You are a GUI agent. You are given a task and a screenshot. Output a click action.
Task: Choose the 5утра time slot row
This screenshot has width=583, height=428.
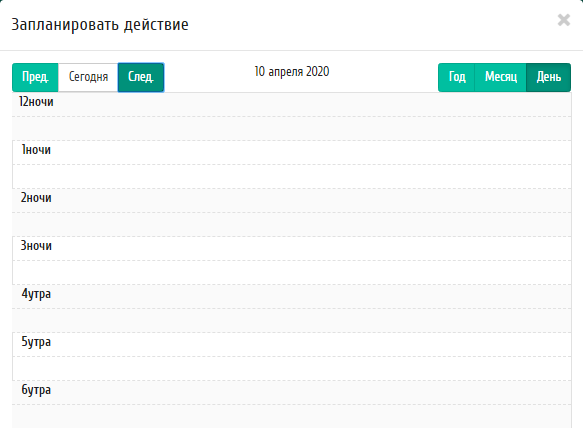[292, 344]
